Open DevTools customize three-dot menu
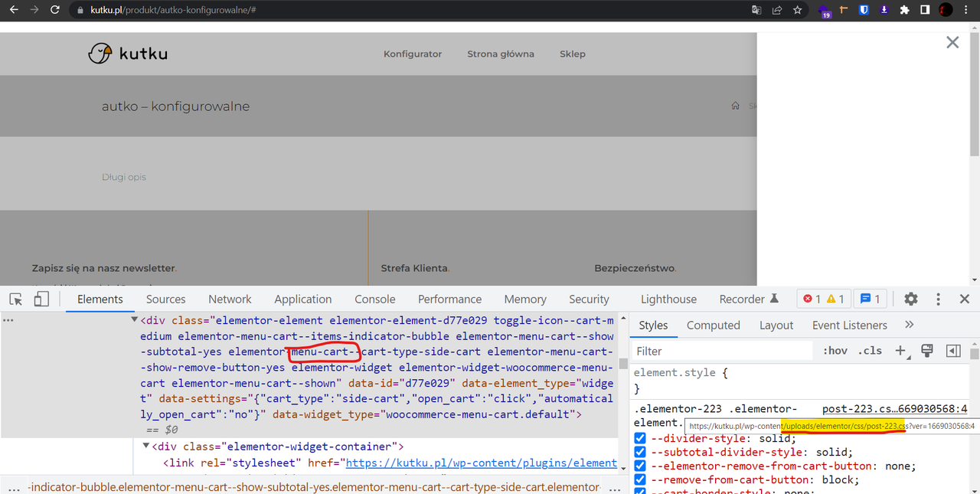This screenshot has width=980, height=494. click(938, 299)
